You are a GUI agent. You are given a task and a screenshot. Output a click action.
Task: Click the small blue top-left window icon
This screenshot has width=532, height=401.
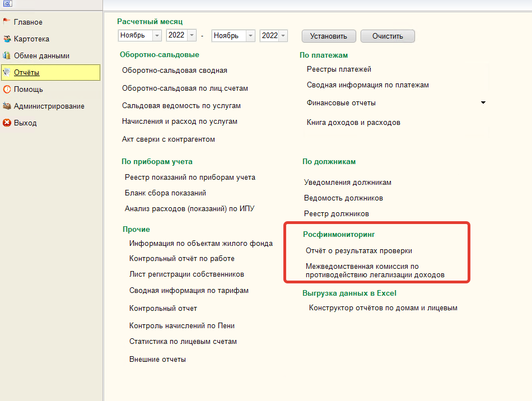tap(7, 4)
